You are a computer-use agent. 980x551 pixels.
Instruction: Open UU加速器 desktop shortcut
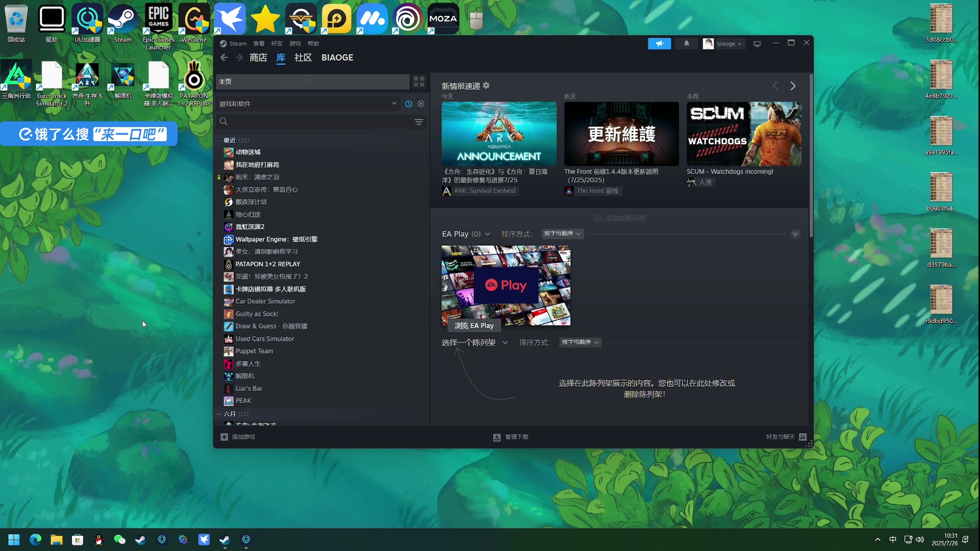pyautogui.click(x=87, y=24)
